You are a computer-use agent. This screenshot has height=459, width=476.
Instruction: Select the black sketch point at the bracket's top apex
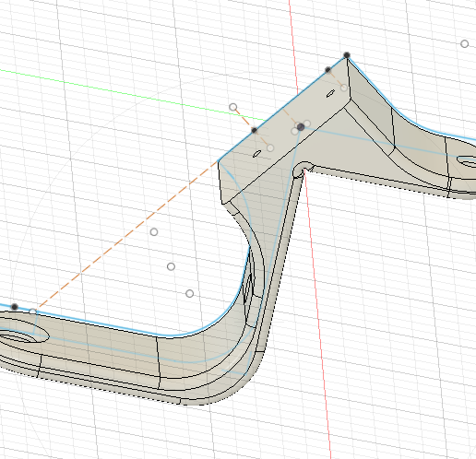[x=347, y=55]
